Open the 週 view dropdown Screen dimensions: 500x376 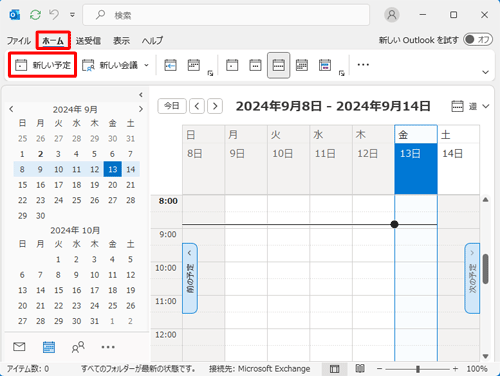[x=470, y=107]
